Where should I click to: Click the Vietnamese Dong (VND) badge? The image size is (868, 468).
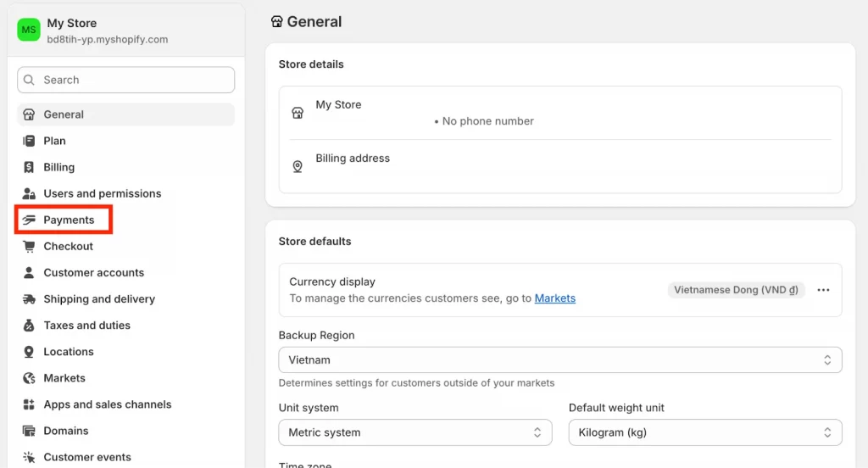(737, 290)
